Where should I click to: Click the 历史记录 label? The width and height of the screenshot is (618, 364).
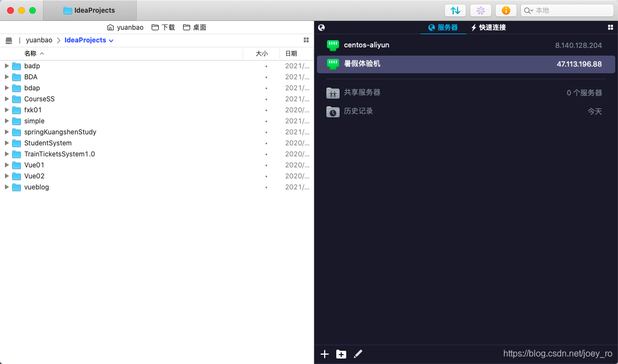click(x=358, y=111)
